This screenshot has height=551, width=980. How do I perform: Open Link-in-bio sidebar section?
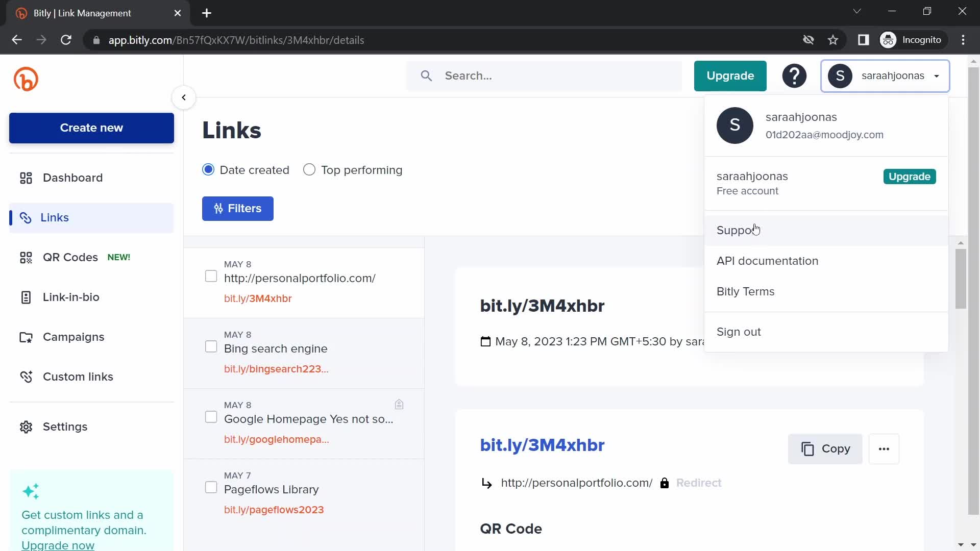point(71,297)
